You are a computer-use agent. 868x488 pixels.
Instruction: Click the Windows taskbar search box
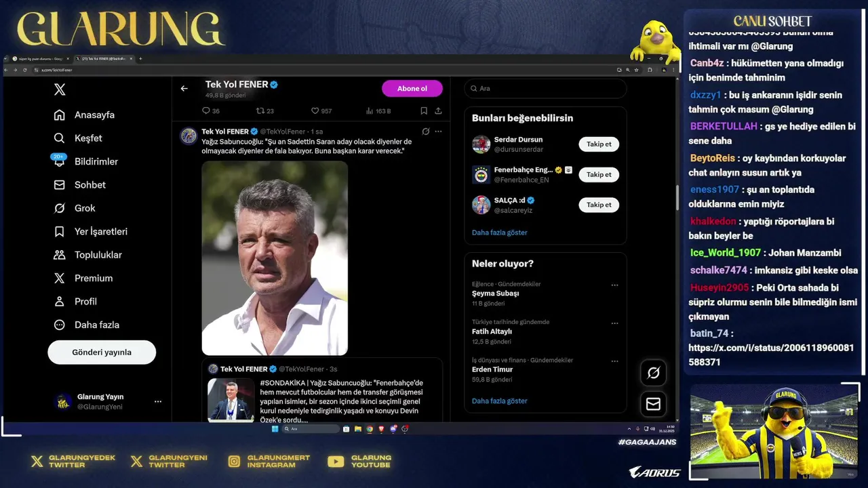[x=311, y=429]
